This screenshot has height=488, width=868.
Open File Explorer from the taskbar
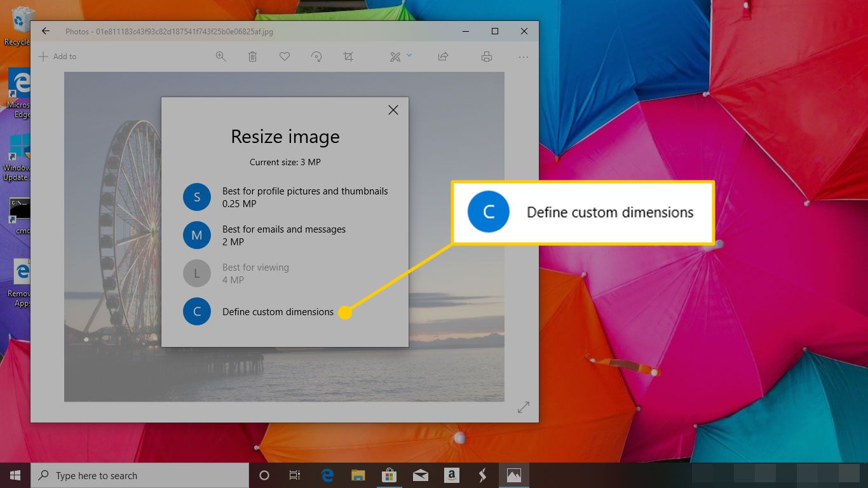[358, 475]
